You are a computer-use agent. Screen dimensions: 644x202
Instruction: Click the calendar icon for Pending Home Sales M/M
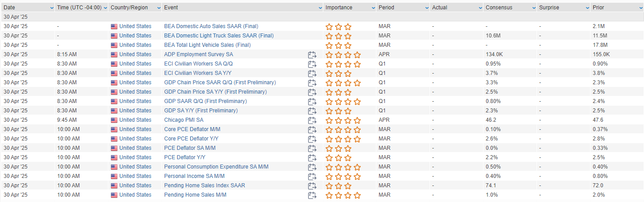[x=312, y=195]
